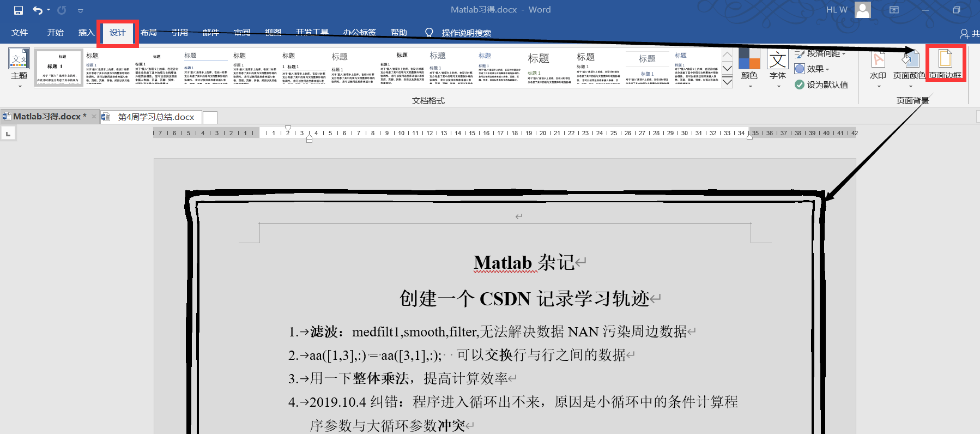Undo the last action
Screen dimensions: 980x434
coord(37,10)
